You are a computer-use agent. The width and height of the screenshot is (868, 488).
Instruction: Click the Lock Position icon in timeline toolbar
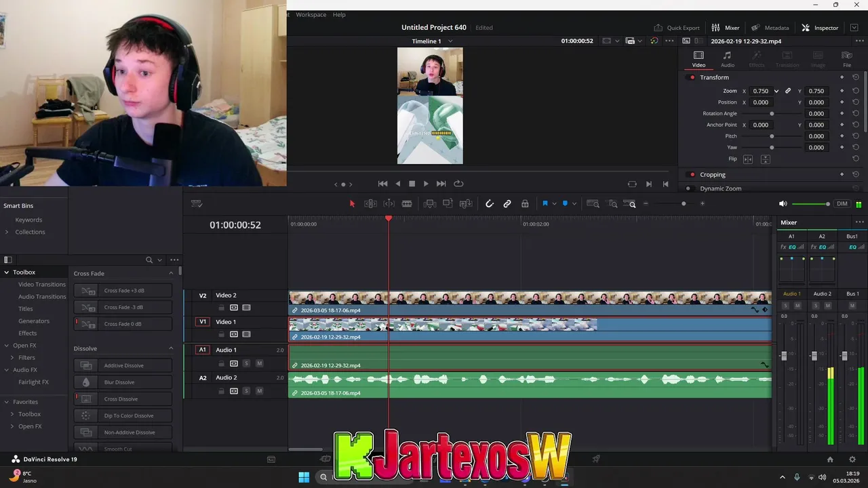click(x=525, y=203)
